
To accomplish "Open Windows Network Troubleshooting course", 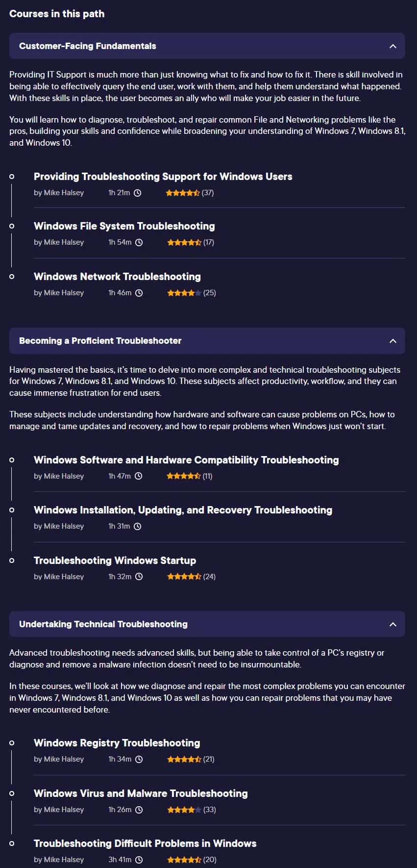I will [x=117, y=277].
